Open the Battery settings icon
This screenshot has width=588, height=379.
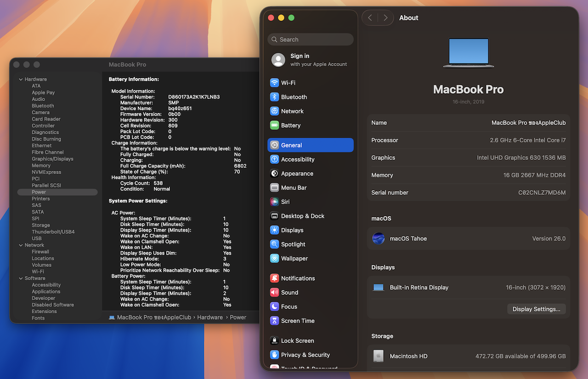click(274, 125)
